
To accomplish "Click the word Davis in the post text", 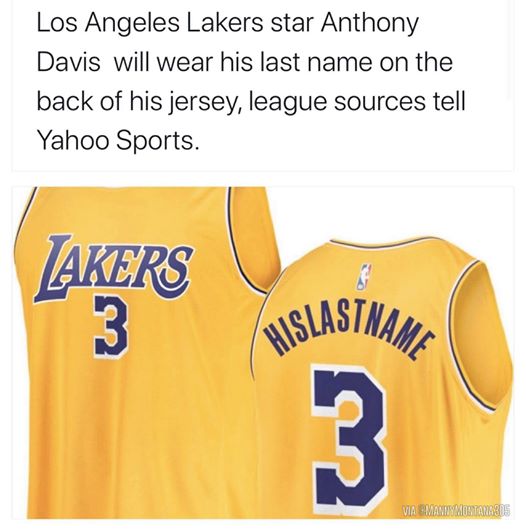I will click(69, 63).
